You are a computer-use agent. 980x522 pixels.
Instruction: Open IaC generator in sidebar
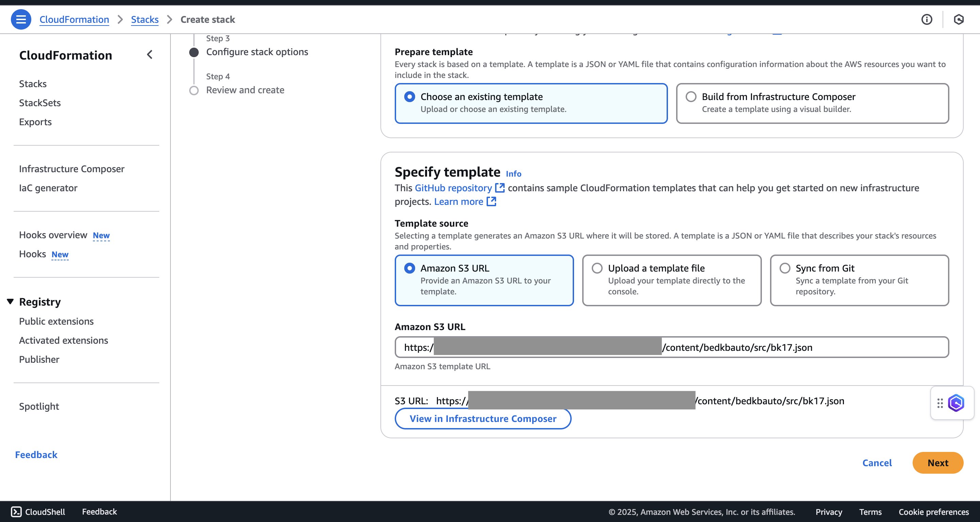(48, 188)
